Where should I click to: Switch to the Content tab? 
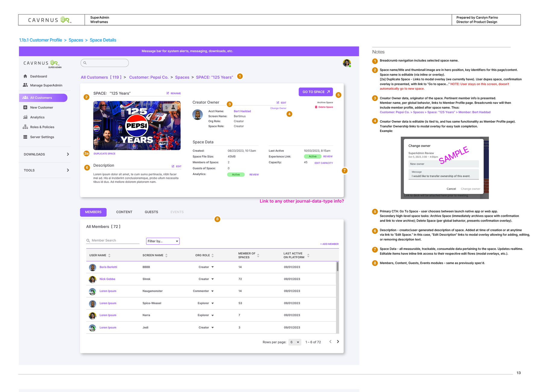(124, 212)
